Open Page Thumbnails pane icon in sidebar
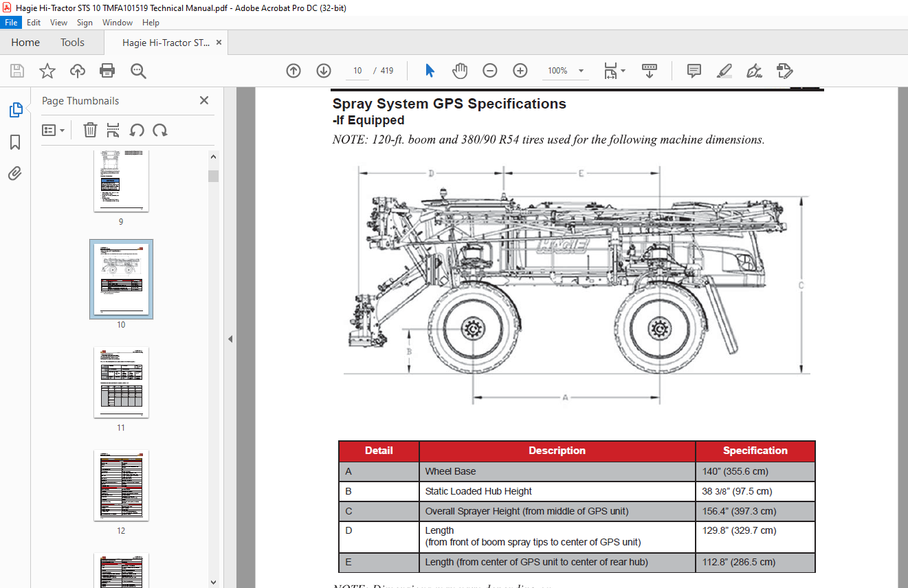This screenshot has width=908, height=588. click(x=15, y=110)
